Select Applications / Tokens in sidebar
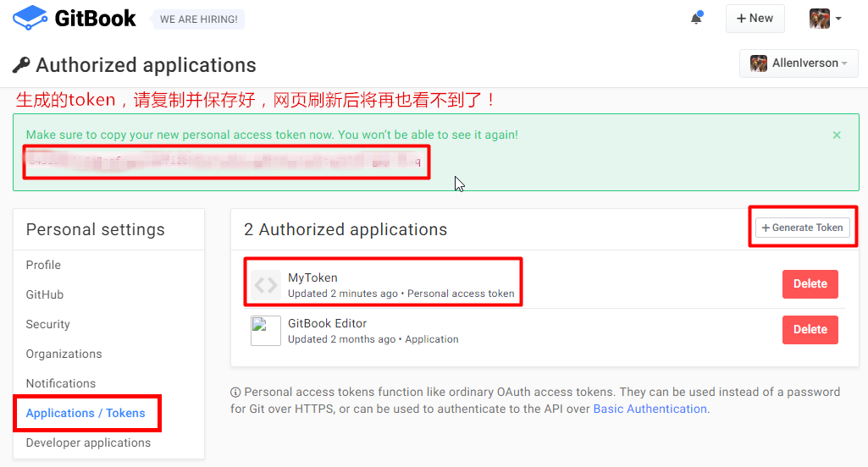 (86, 413)
